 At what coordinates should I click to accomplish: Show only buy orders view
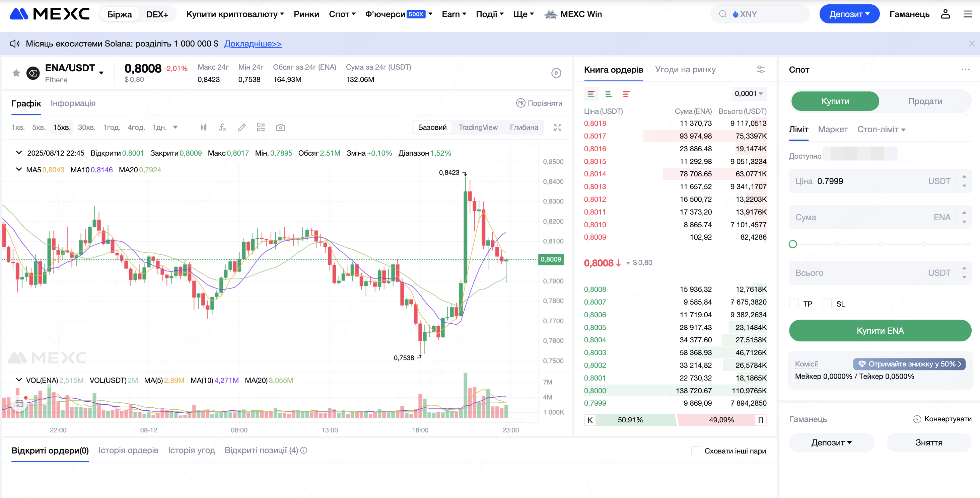coord(608,94)
